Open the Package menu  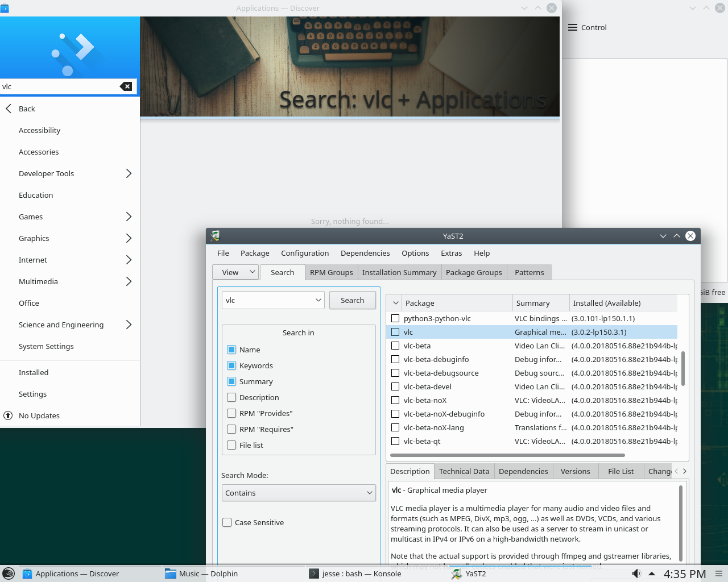255,253
